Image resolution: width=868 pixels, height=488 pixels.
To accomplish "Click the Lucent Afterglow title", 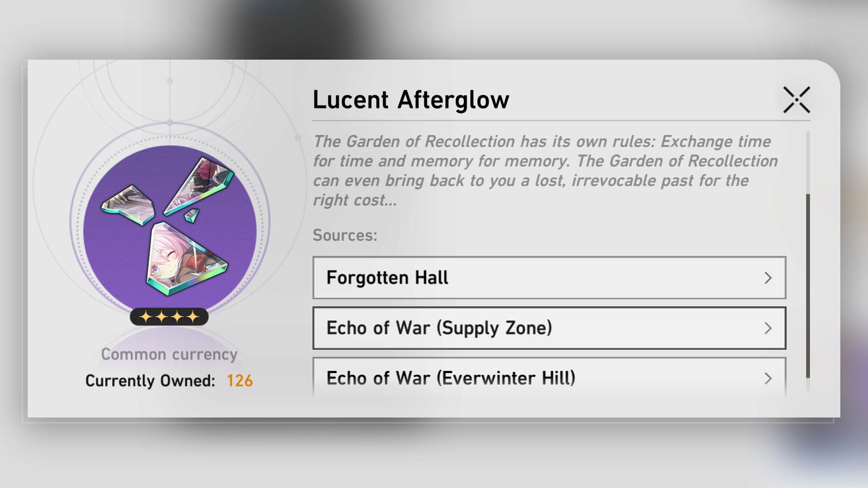I will tap(411, 99).
